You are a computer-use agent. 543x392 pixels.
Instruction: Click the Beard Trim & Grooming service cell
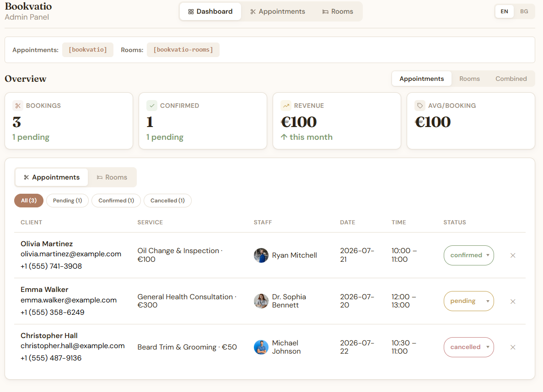pos(187,347)
